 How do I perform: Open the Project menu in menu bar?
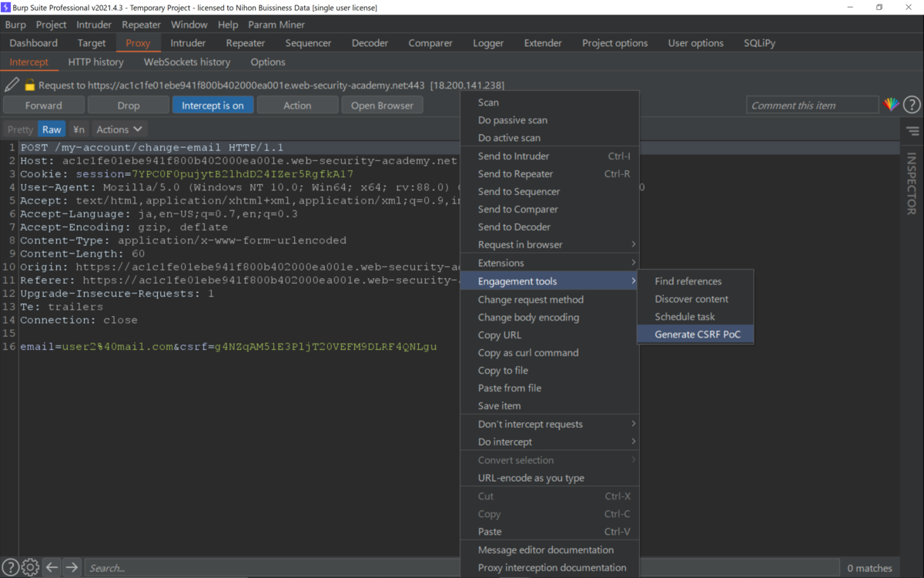[51, 25]
